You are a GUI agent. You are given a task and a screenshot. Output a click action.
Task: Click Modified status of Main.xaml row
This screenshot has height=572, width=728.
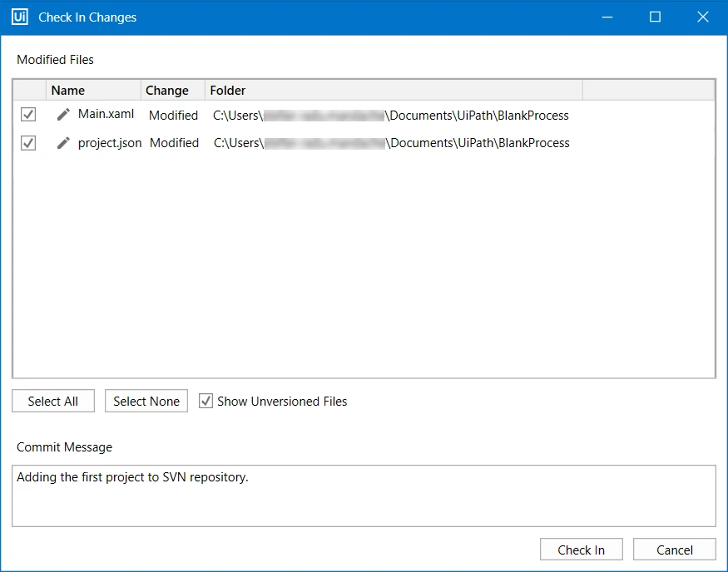173,115
